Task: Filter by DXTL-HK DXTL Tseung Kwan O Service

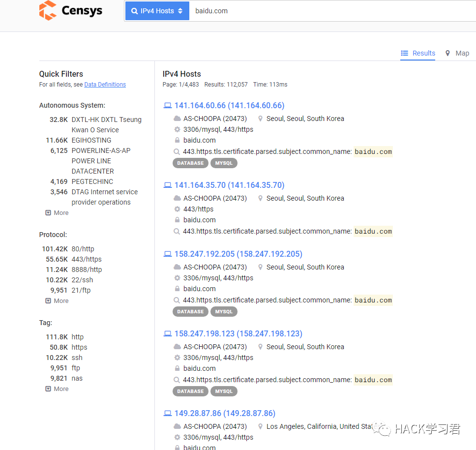Action: point(107,125)
